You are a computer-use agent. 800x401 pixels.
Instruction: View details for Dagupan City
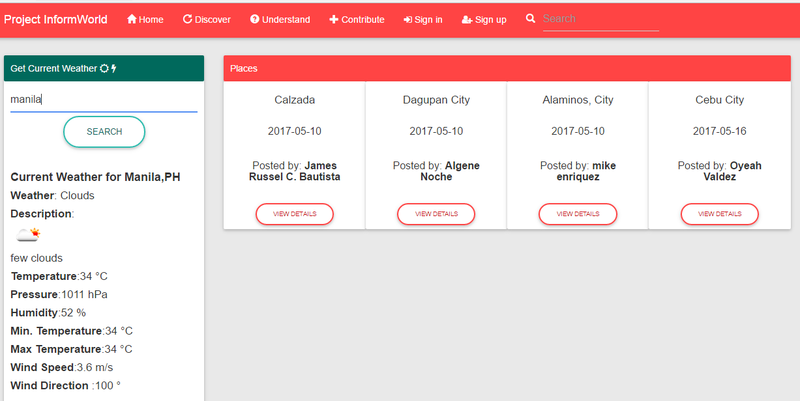coord(436,213)
